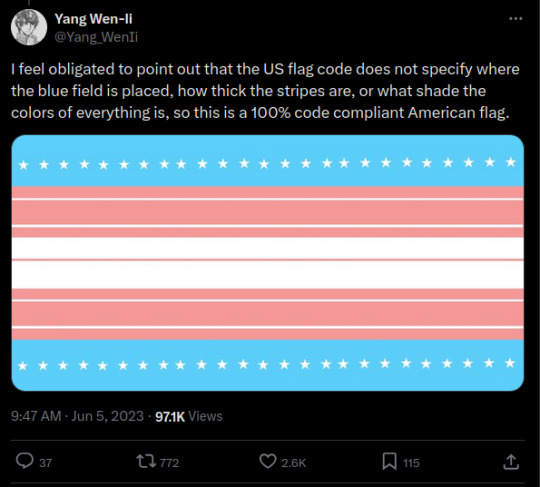
Task: Click the @Yang_WenIi handle
Action: point(96,37)
